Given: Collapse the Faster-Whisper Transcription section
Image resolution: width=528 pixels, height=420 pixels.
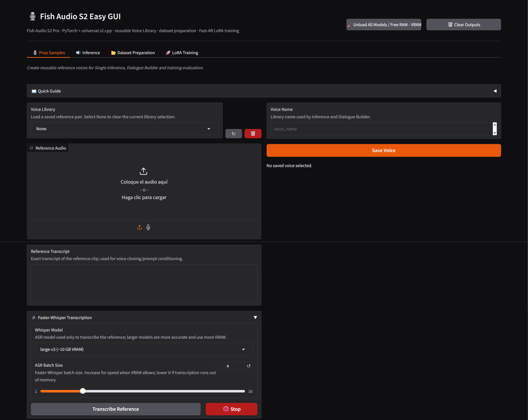Looking at the screenshot, I should (x=144, y=317).
